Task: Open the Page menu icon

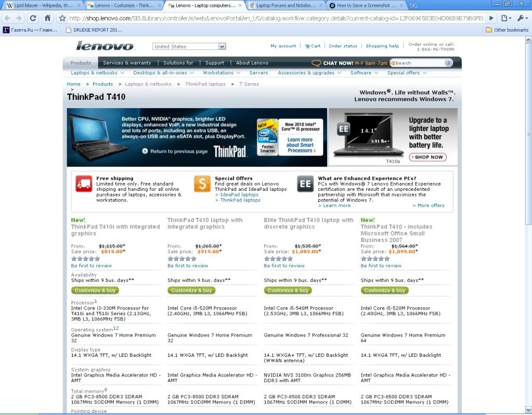Action: tap(506, 18)
